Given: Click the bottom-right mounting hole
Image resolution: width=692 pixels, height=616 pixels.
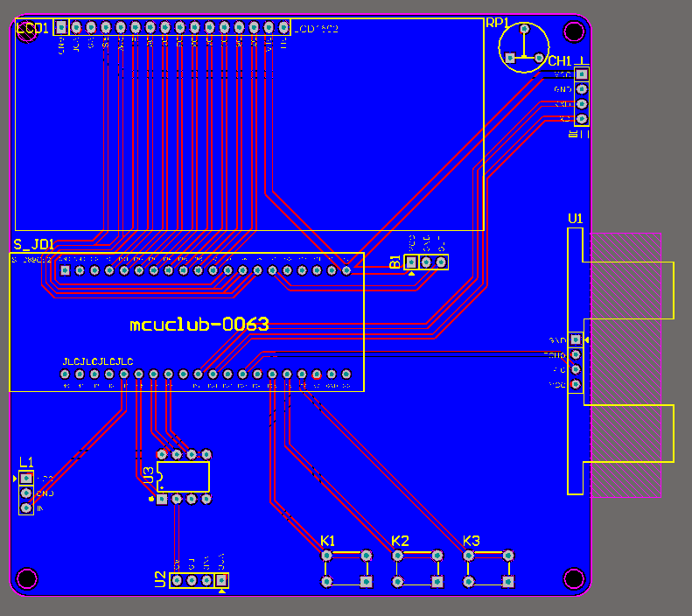Looking at the screenshot, I should tap(574, 578).
